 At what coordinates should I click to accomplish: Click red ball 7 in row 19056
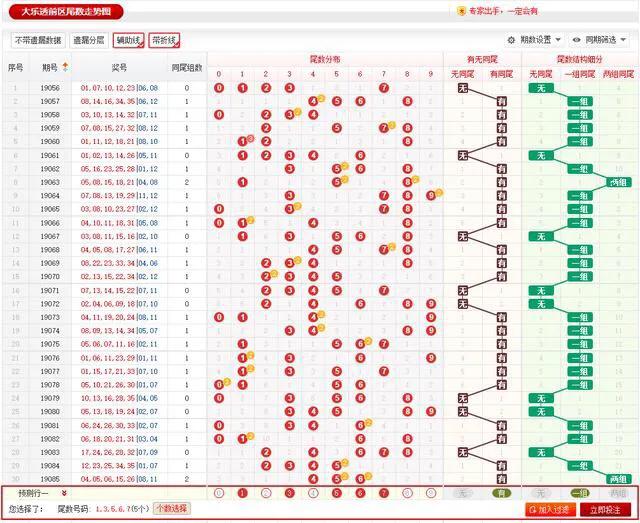(384, 88)
